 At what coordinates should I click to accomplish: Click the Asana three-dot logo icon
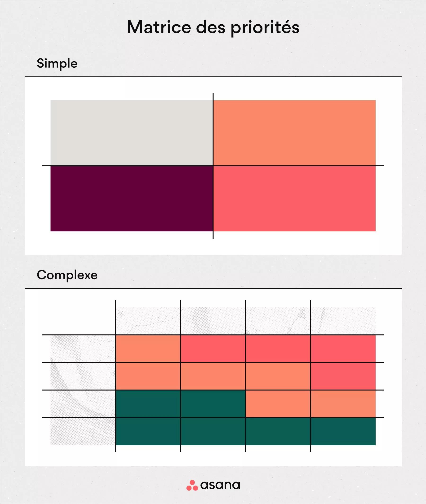tap(192, 485)
